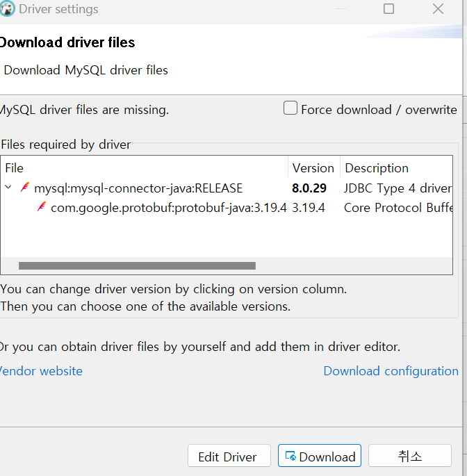Click the Core Protocol Buffers description cell

click(x=398, y=208)
